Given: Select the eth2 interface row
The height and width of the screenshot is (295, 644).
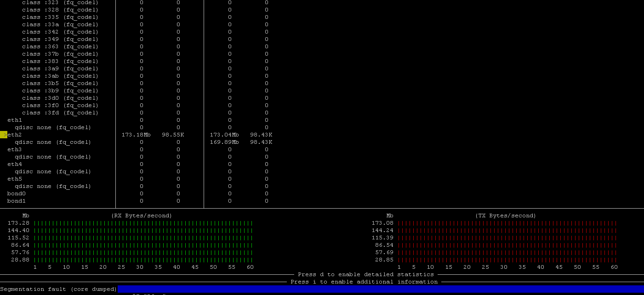Looking at the screenshot, I should pyautogui.click(x=15, y=135).
